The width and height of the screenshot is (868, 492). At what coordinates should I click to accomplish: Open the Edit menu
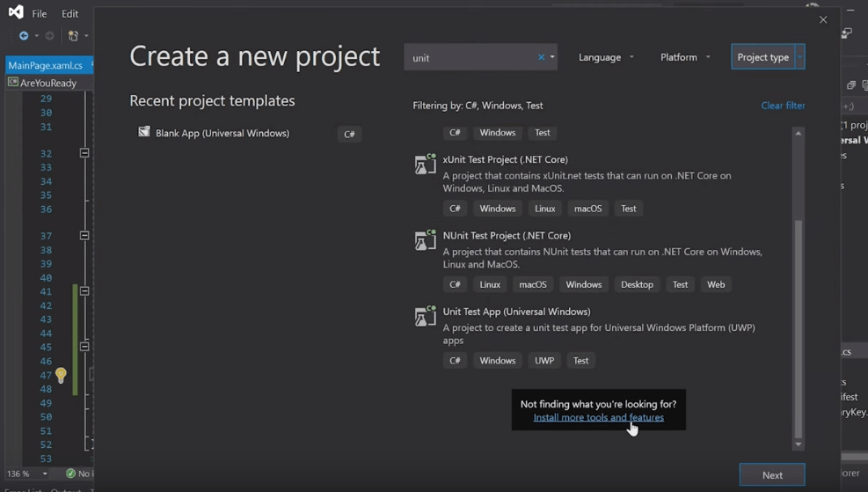click(69, 13)
